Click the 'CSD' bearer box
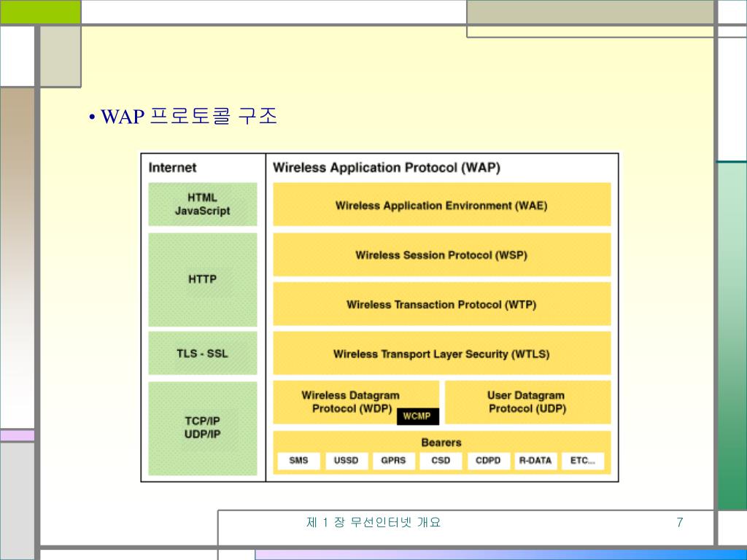Image resolution: width=747 pixels, height=560 pixels. click(x=441, y=461)
